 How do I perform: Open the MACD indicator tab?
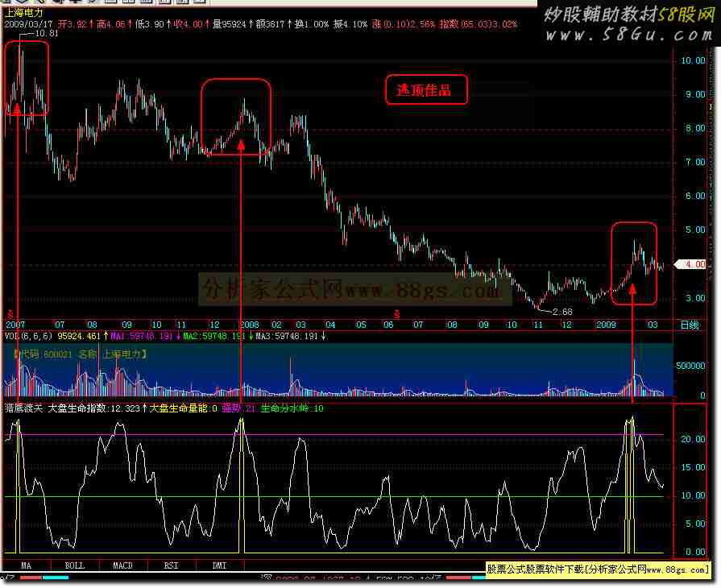(122, 565)
